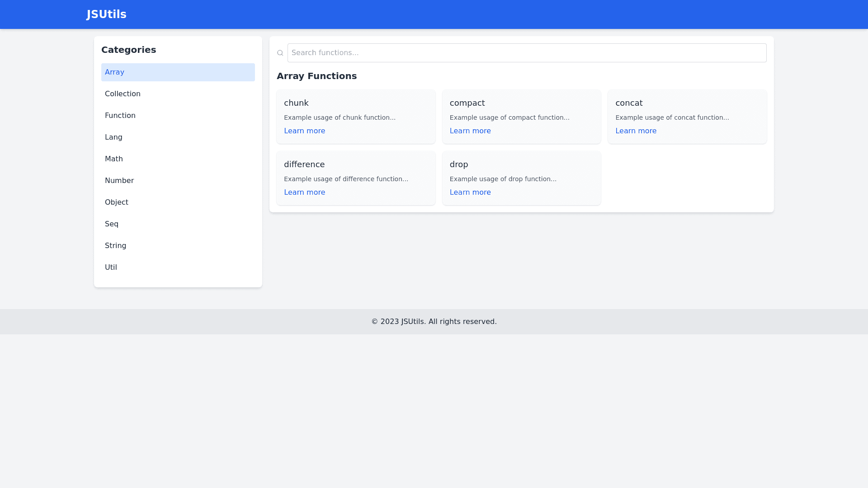Open the Object category
Screen dimensions: 868x488
coord(178,202)
